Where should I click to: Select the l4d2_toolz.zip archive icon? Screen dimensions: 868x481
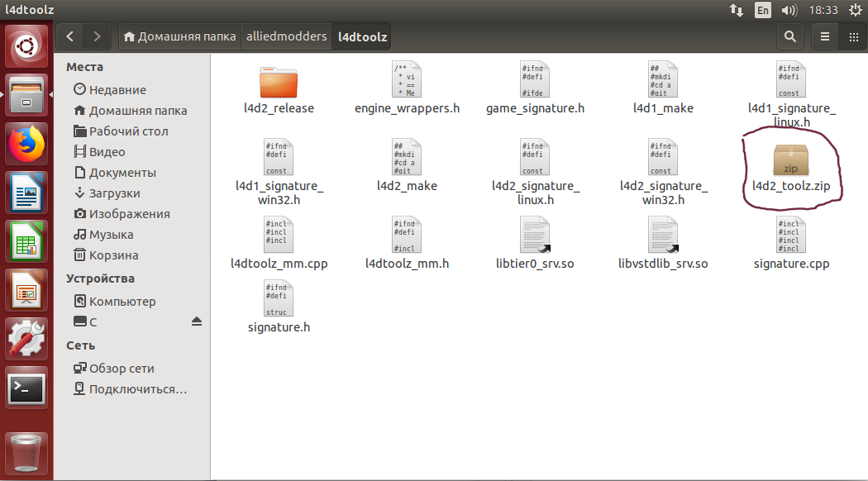click(790, 160)
